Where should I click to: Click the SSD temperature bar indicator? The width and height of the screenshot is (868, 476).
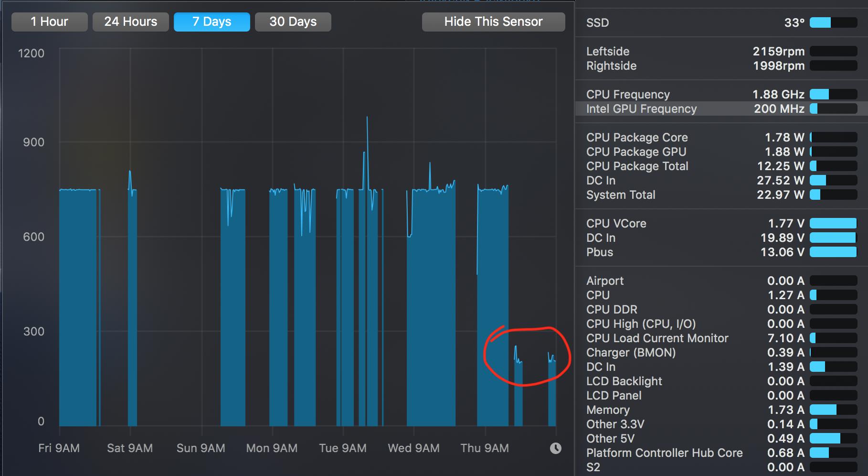pyautogui.click(x=834, y=22)
